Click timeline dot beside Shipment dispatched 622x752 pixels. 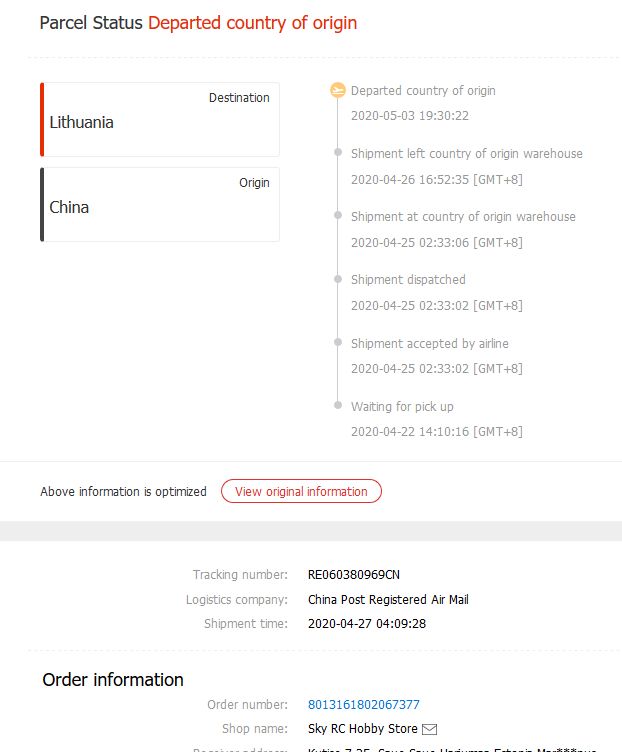pyautogui.click(x=338, y=280)
